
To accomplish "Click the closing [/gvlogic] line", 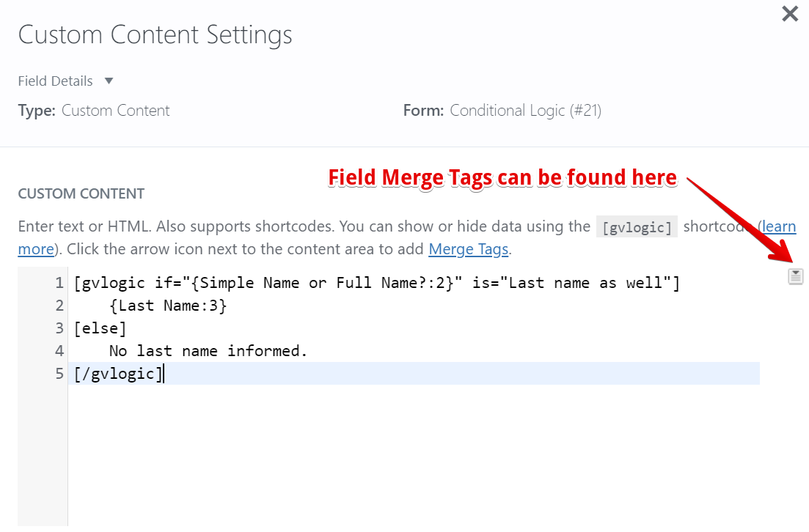I will pyautogui.click(x=117, y=374).
